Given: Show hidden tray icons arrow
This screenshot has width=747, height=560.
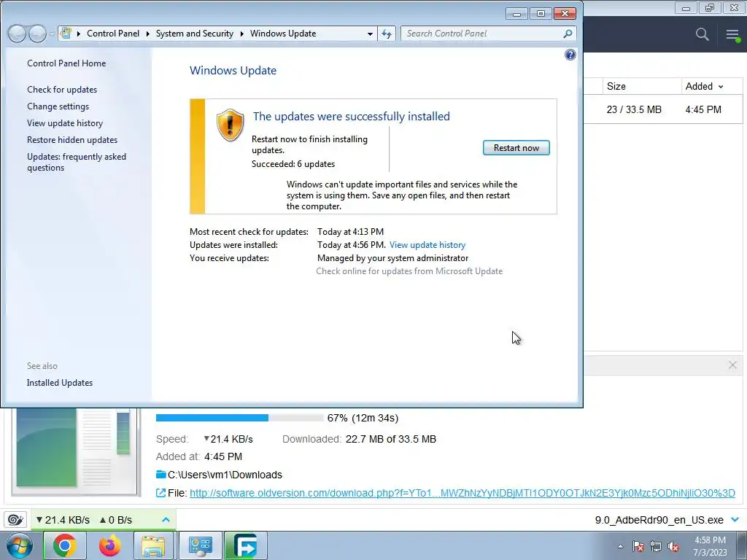Looking at the screenshot, I should (x=620, y=546).
